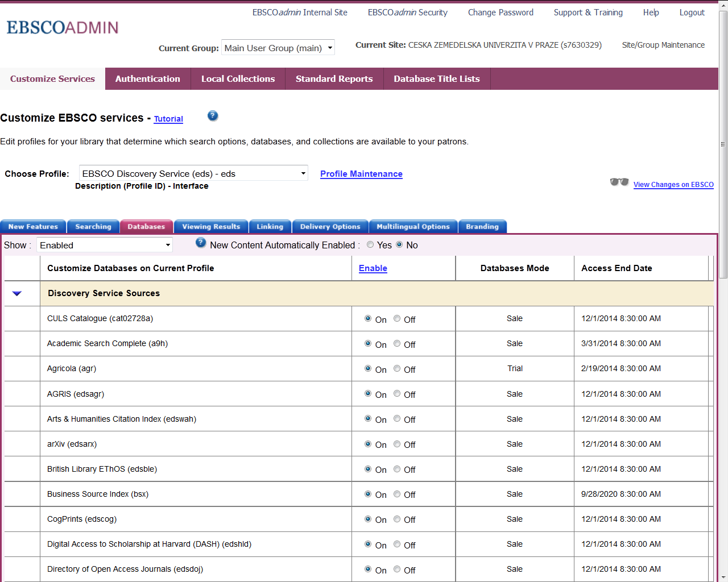The image size is (728, 582).
Task: Open Support & Training link
Action: (588, 13)
